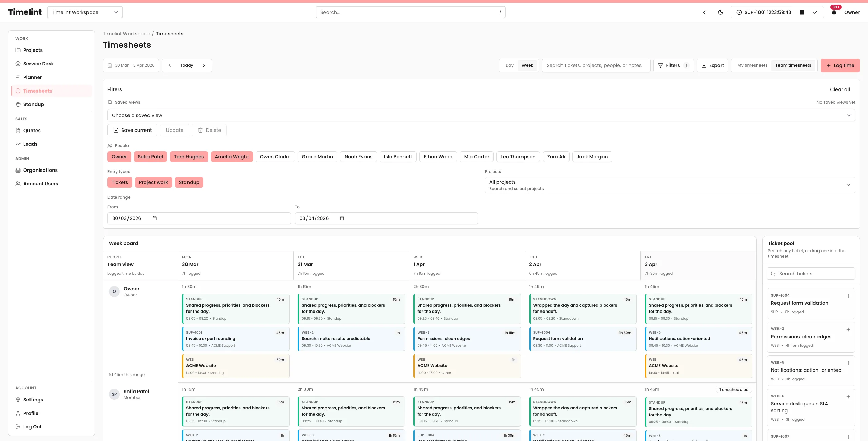Click the global Search field
This screenshot has width=868, height=441.
[410, 12]
